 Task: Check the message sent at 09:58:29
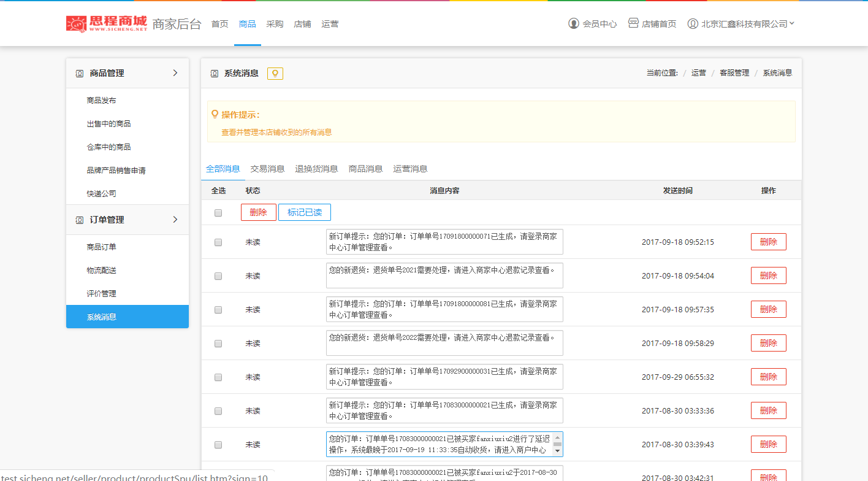point(218,344)
